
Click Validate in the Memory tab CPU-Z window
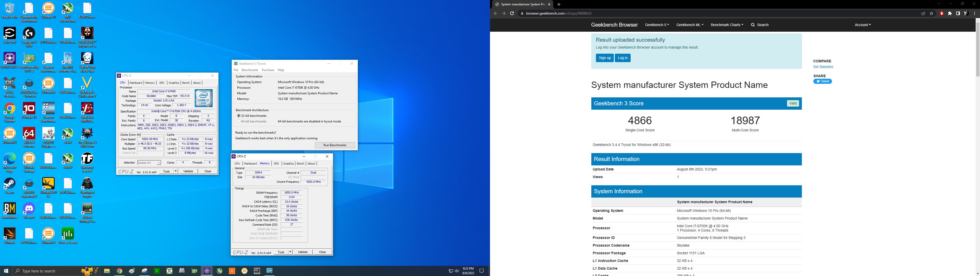(x=303, y=252)
